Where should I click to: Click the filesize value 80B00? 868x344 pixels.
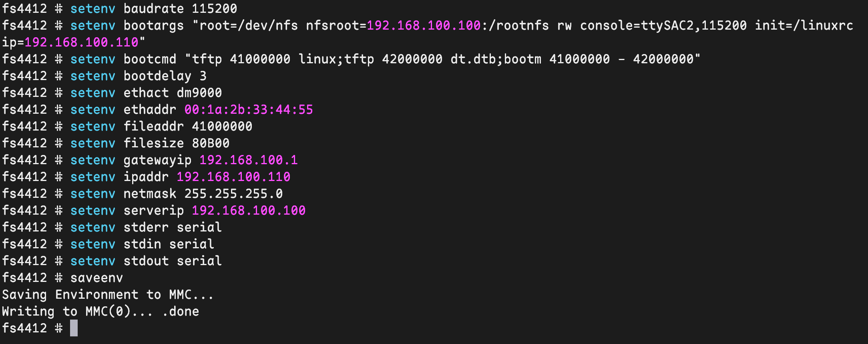tap(211, 143)
